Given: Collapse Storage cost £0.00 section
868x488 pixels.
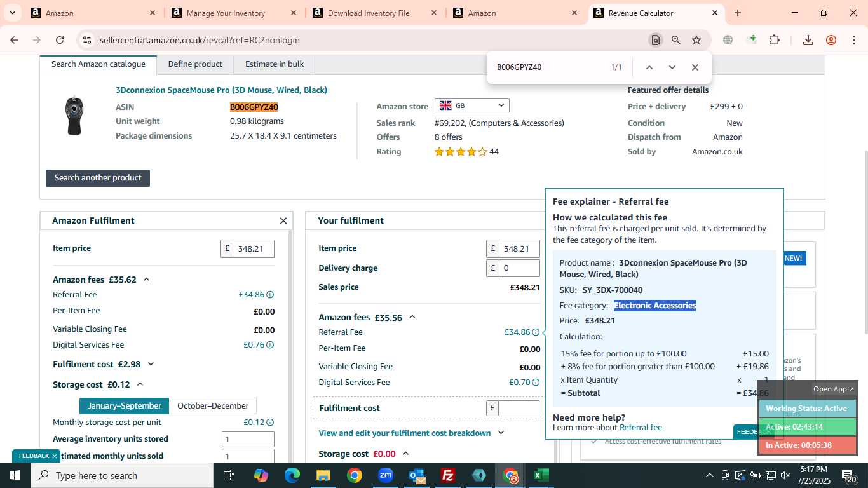Looking at the screenshot, I should [x=406, y=454].
